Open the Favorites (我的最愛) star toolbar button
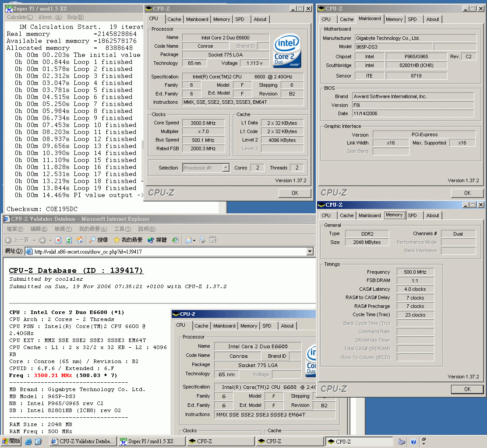The image size is (487, 448). pos(127,240)
